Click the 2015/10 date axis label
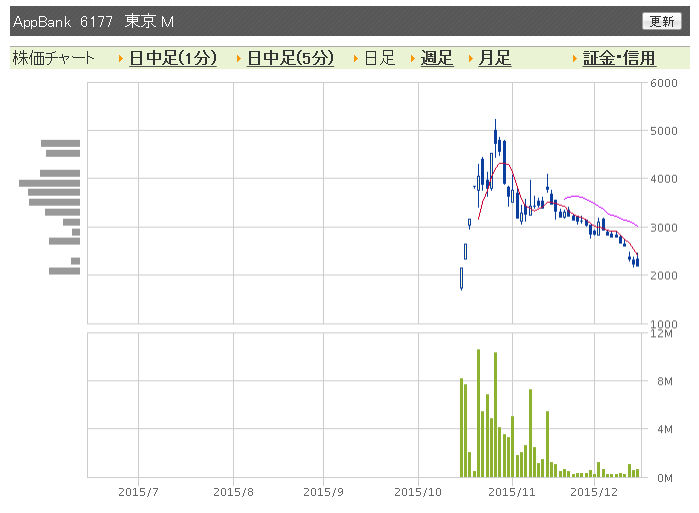The width and height of the screenshot is (699, 513). click(x=418, y=492)
